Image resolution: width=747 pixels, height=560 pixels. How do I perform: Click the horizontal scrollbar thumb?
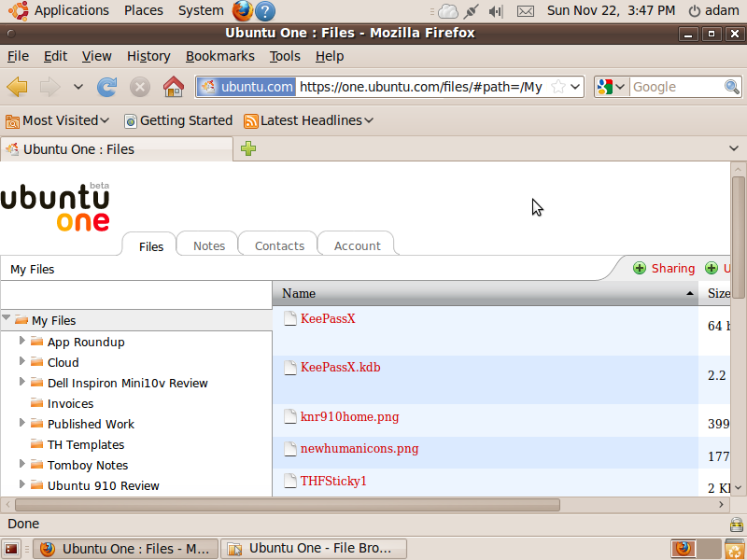[288, 505]
